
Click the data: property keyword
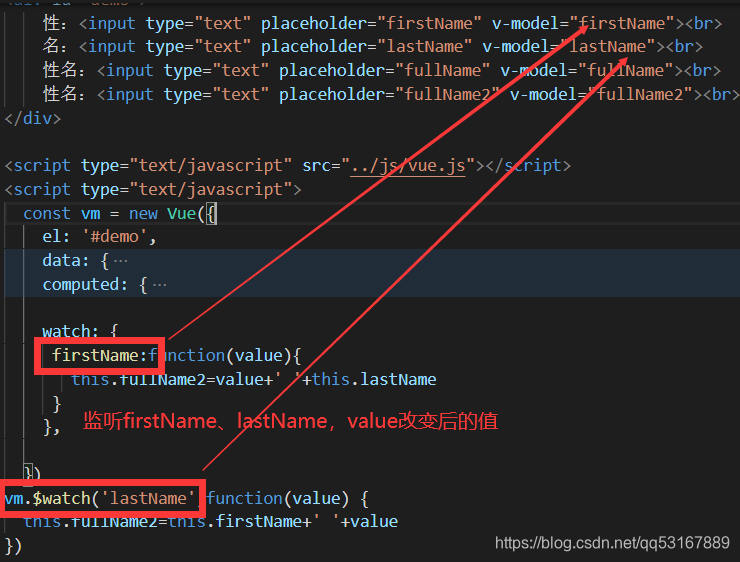pyautogui.click(x=66, y=260)
